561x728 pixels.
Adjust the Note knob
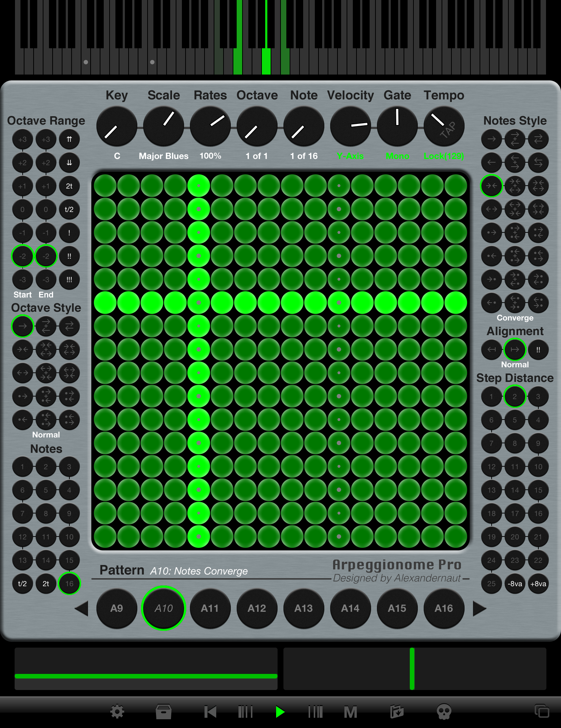304,126
